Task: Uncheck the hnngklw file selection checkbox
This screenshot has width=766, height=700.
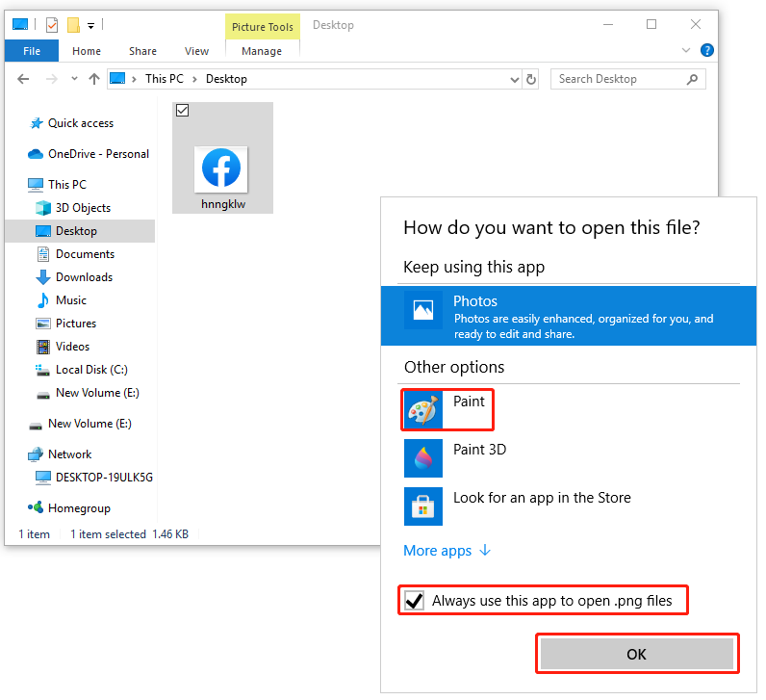Action: [x=182, y=111]
